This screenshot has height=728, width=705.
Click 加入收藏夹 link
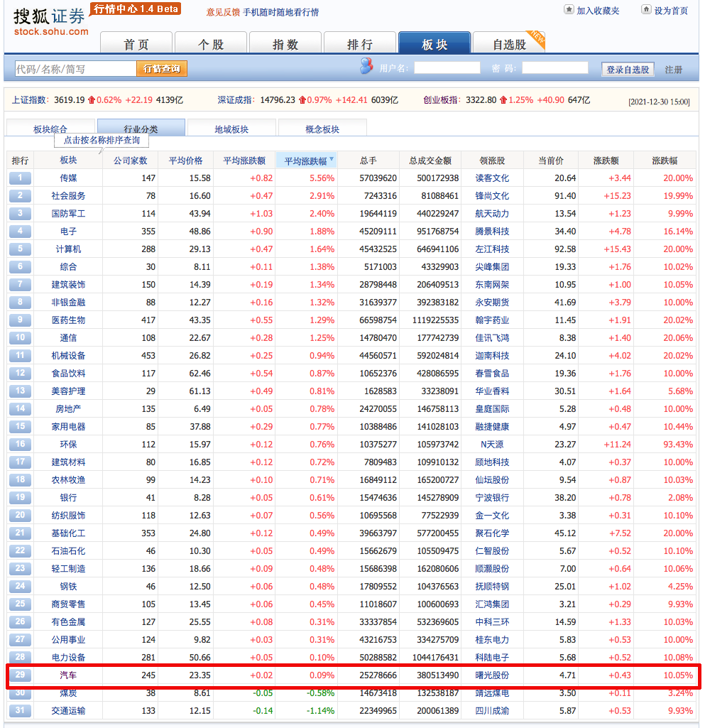tap(598, 10)
